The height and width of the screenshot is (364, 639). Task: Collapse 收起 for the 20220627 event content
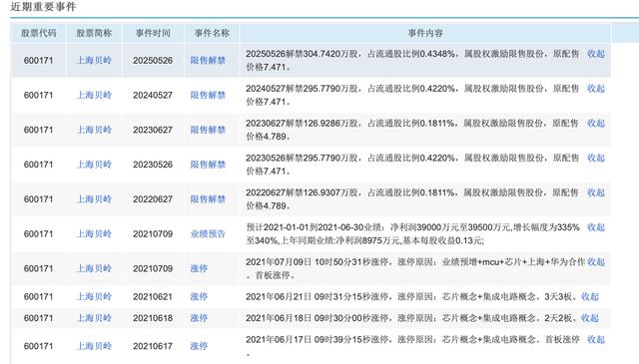point(596,192)
